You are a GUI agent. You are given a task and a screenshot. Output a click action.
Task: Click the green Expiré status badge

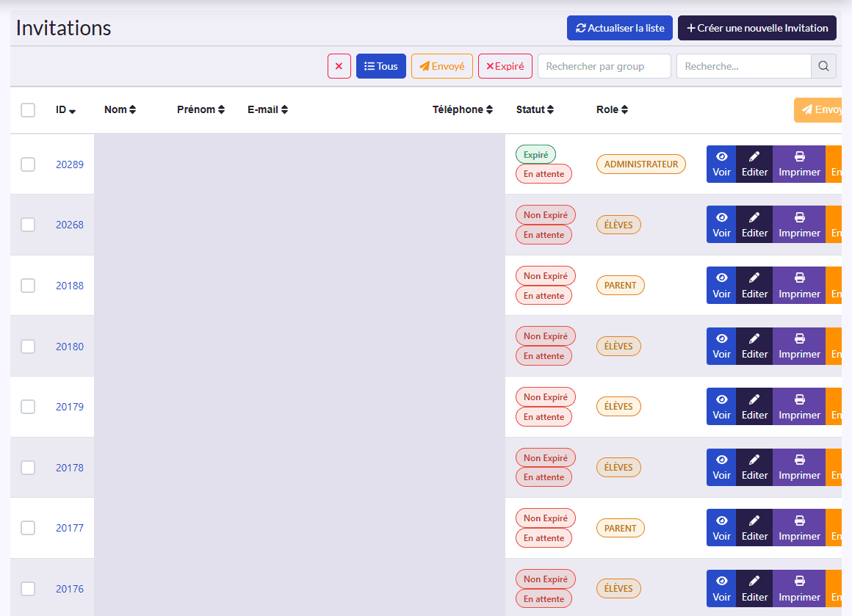[535, 155]
